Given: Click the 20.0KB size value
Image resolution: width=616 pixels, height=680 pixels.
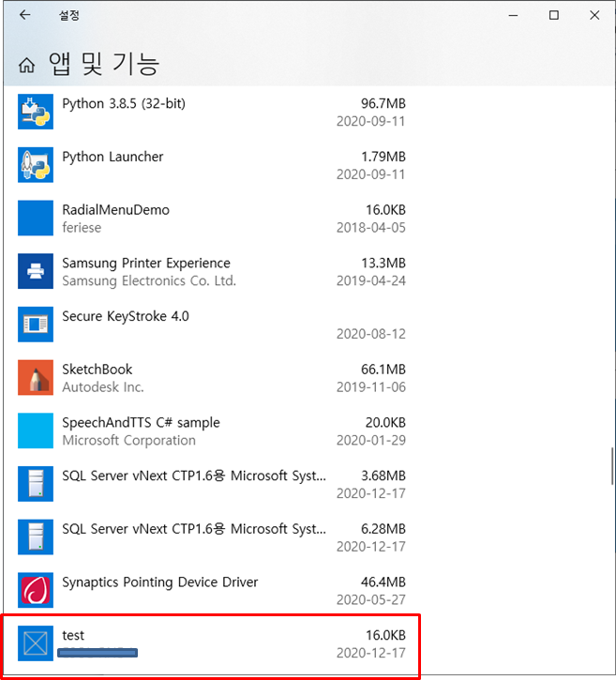Looking at the screenshot, I should coord(385,423).
